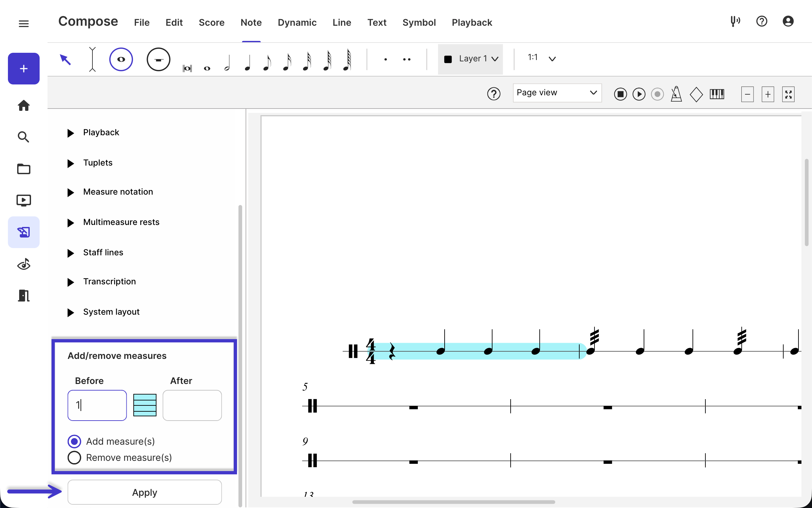Switch to the Symbol tab

[419, 22]
